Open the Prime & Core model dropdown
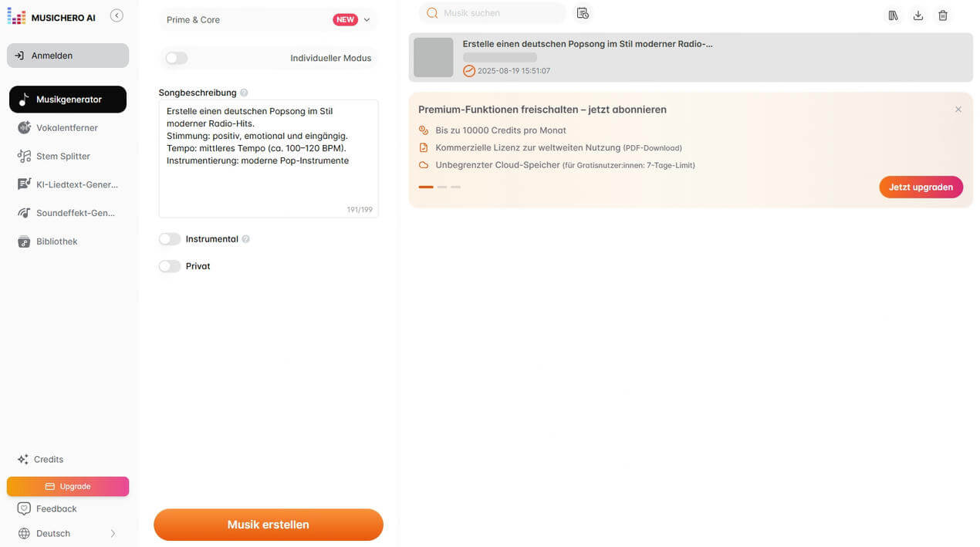Screen dimensions: 980x547 tap(269, 19)
